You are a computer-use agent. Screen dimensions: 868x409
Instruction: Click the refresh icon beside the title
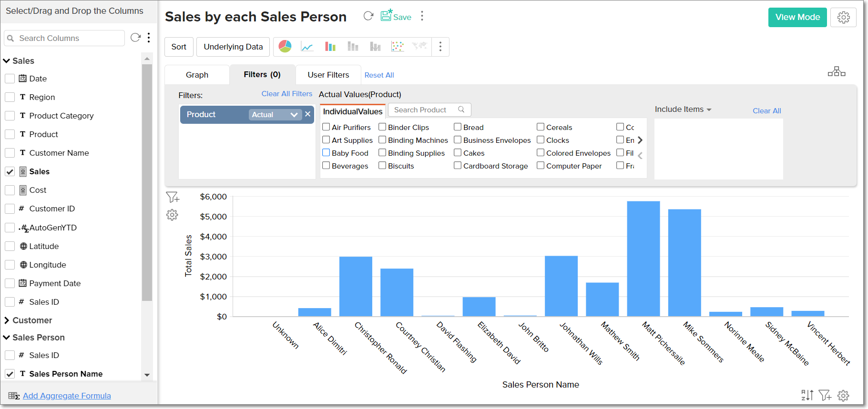(368, 16)
